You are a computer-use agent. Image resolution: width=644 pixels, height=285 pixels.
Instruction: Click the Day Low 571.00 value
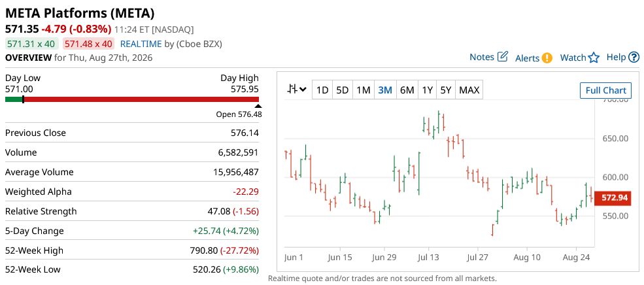coord(19,89)
